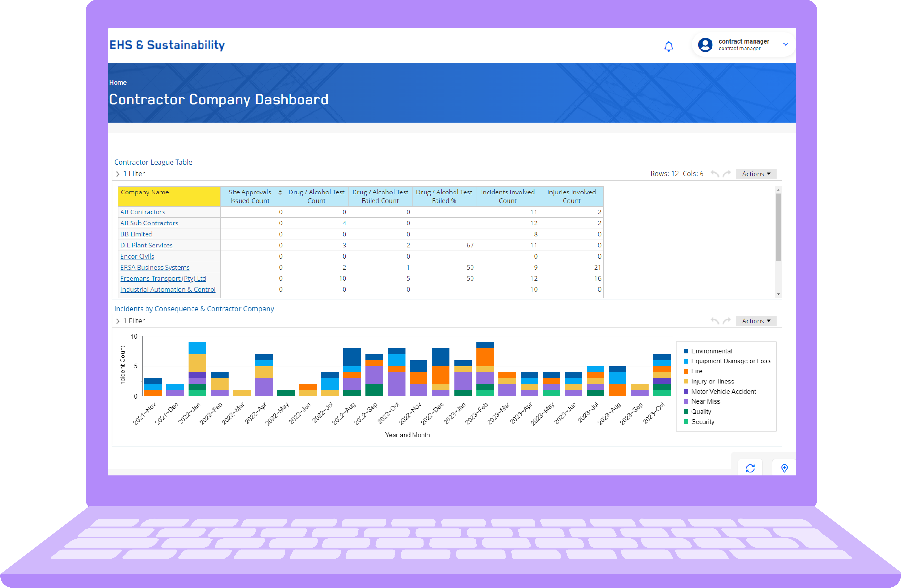Select the Company Name column header

tap(169, 196)
